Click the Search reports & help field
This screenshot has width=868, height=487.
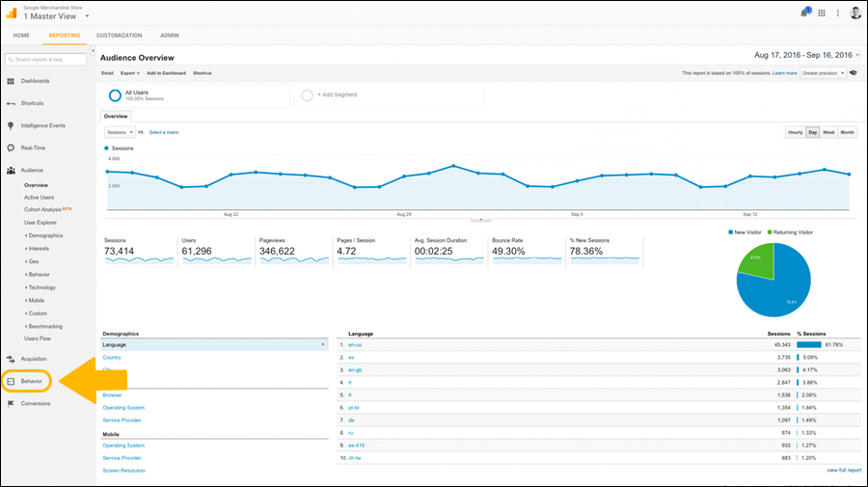click(x=45, y=59)
